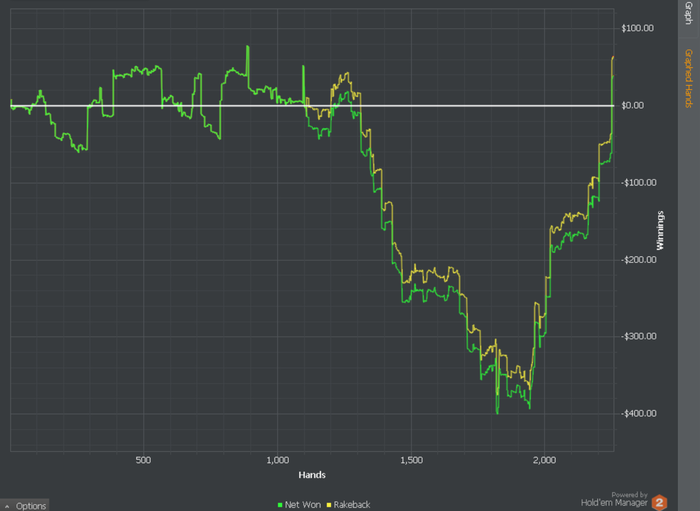The width and height of the screenshot is (700, 511).
Task: Toggle the Net Won legend entry
Action: 299,505
